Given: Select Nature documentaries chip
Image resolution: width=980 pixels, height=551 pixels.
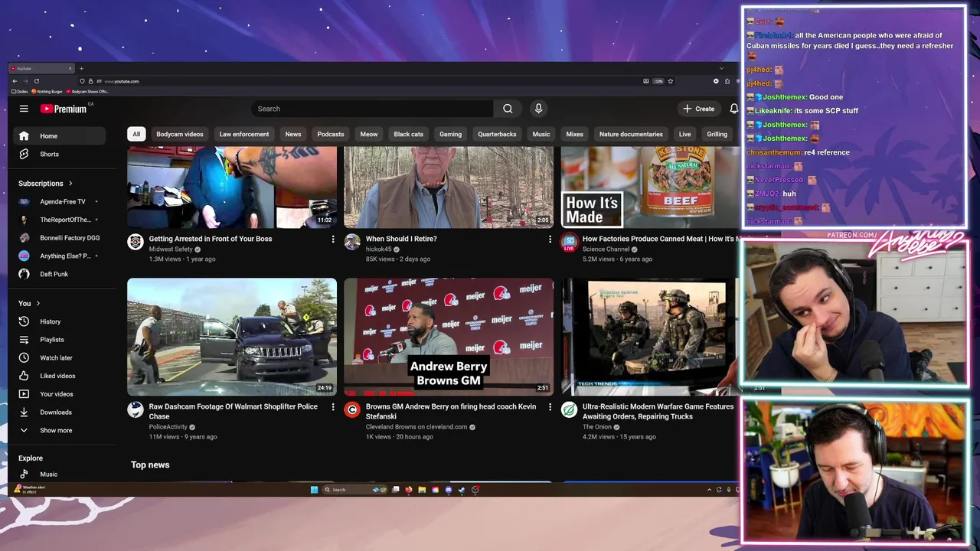Looking at the screenshot, I should pyautogui.click(x=631, y=134).
